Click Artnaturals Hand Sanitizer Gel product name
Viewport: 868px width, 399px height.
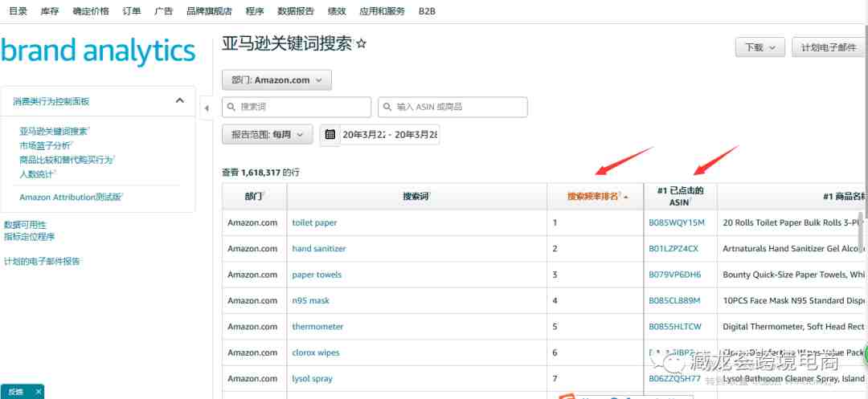793,249
